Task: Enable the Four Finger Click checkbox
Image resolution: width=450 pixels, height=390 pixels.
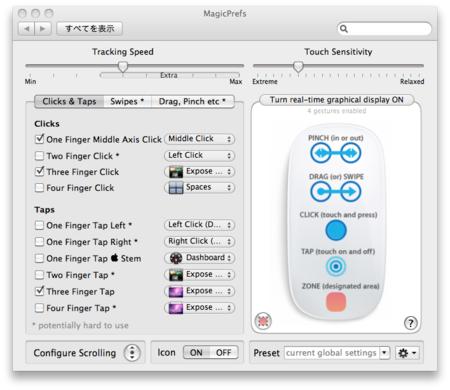Action: (39, 188)
